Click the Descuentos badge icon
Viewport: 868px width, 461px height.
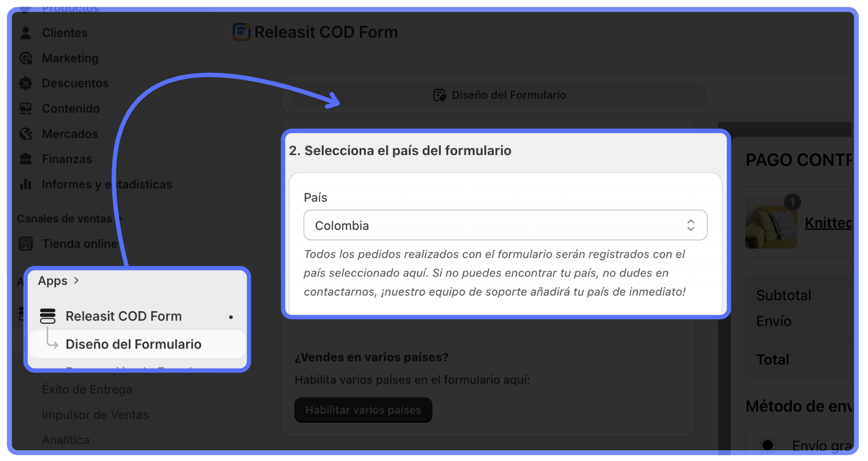tap(26, 83)
